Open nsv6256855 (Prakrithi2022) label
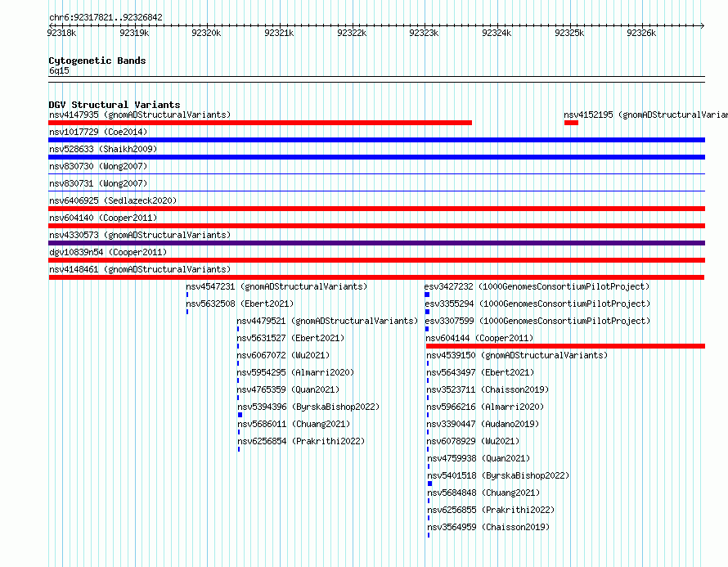 492,510
